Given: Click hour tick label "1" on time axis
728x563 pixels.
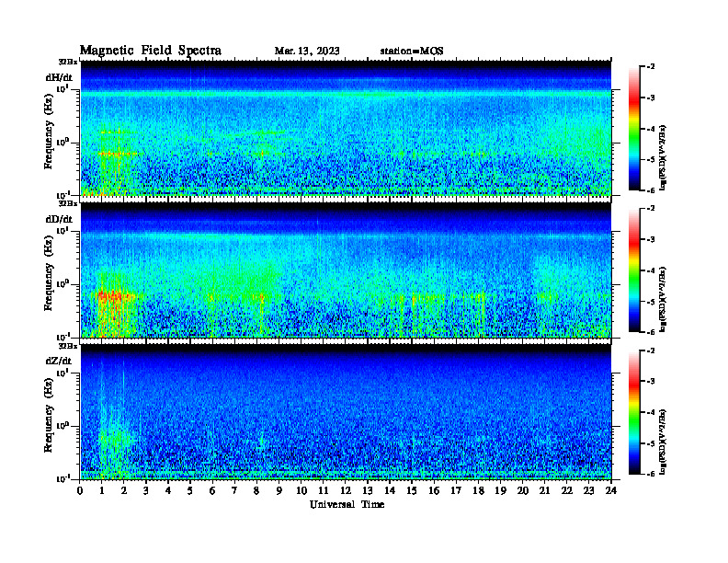Looking at the screenshot, I should coord(102,490).
